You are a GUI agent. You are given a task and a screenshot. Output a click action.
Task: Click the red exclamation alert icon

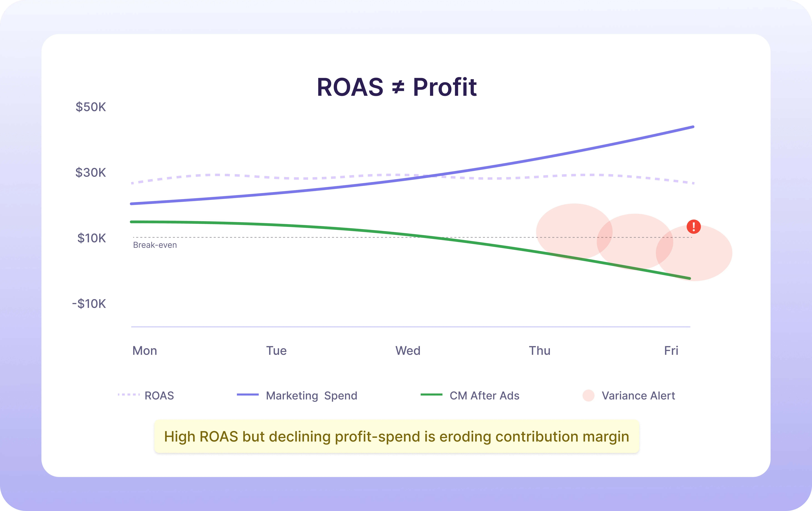coord(694,227)
